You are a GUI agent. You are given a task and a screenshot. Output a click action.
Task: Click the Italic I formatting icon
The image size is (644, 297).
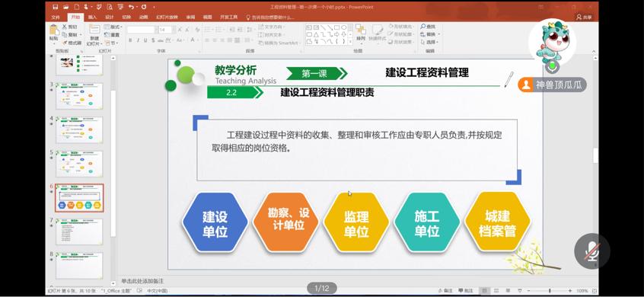138,40
